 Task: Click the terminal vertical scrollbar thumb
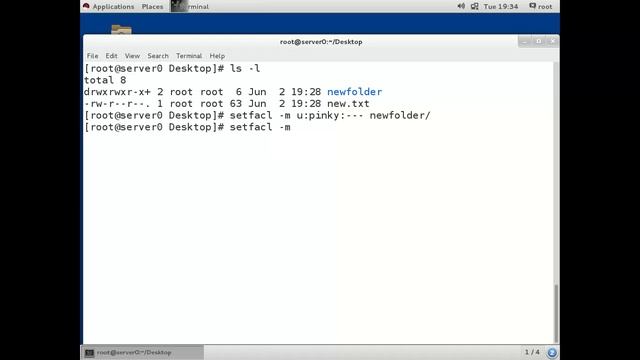[556, 313]
